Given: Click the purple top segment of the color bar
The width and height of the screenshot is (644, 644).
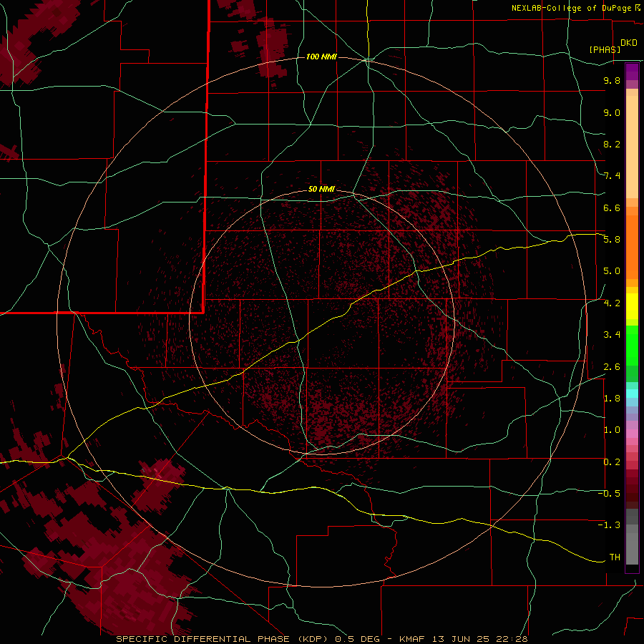Looking at the screenshot, I should pyautogui.click(x=632, y=72).
